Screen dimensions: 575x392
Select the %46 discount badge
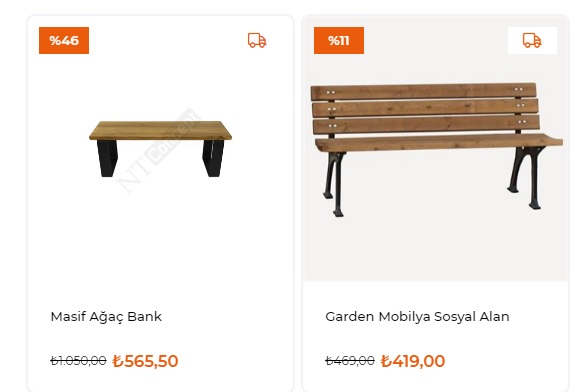(64, 40)
